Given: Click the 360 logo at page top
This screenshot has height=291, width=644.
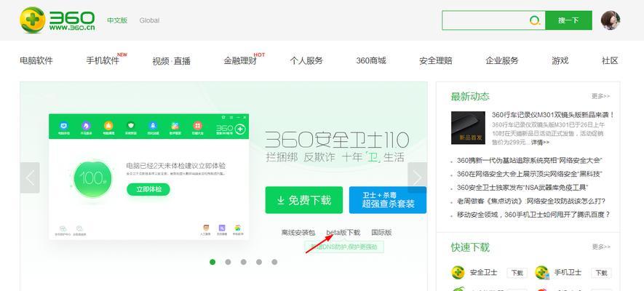Looking at the screenshot, I should coord(57,20).
